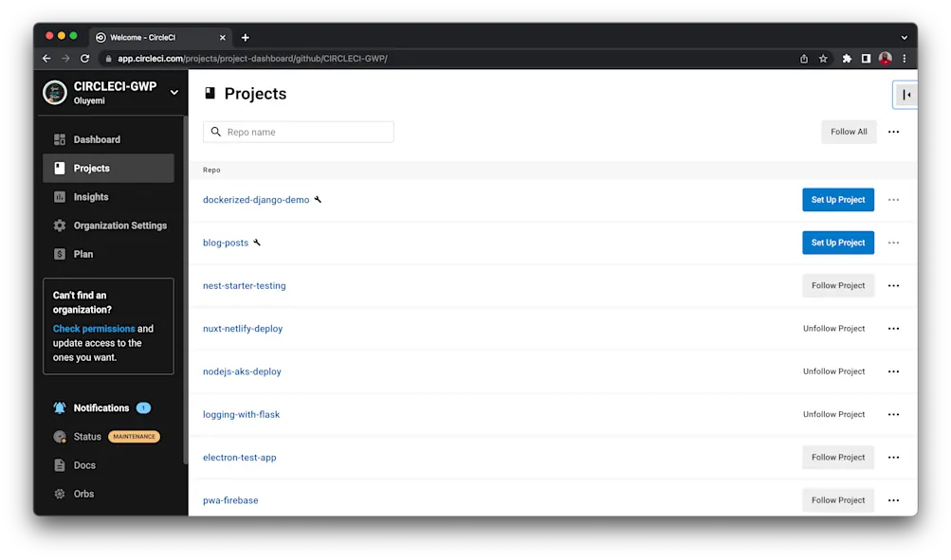Open the Docs page icon

58,465
